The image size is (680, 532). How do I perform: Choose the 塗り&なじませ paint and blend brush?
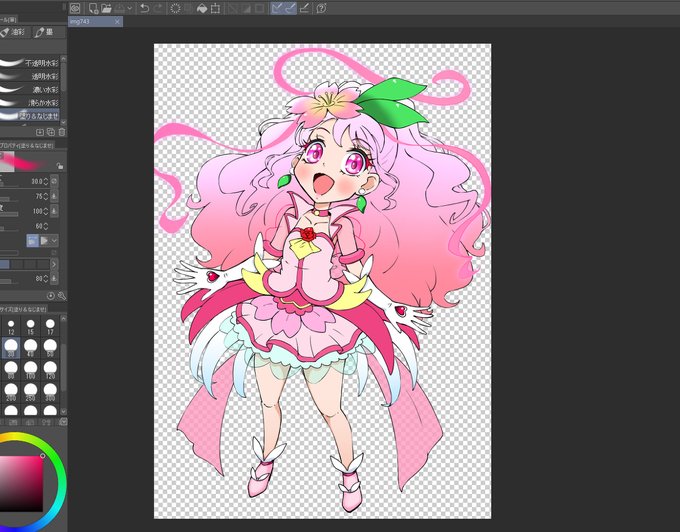[x=29, y=115]
